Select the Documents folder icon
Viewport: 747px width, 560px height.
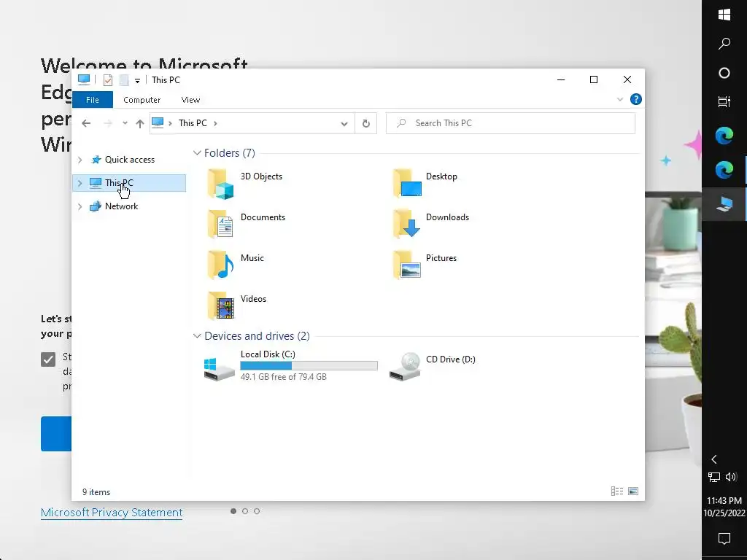click(x=220, y=224)
